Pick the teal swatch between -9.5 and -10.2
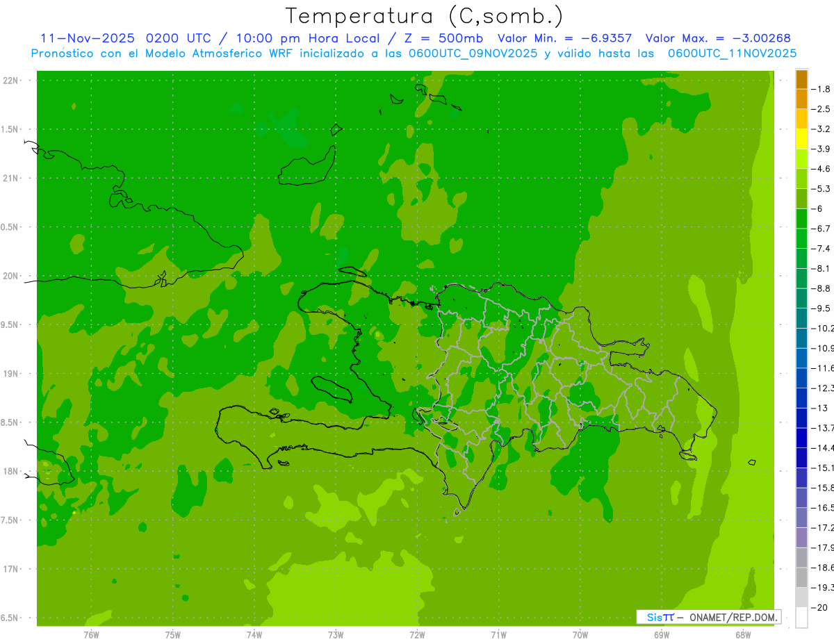 (801, 318)
